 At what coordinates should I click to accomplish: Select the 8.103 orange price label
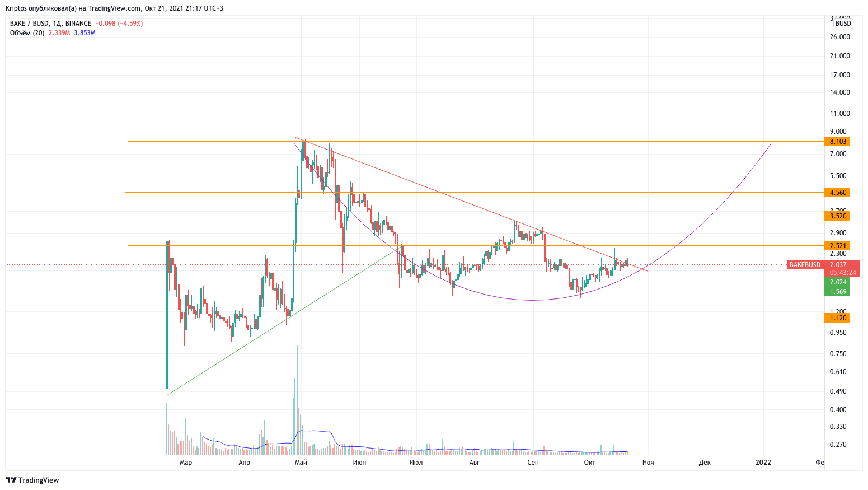838,142
